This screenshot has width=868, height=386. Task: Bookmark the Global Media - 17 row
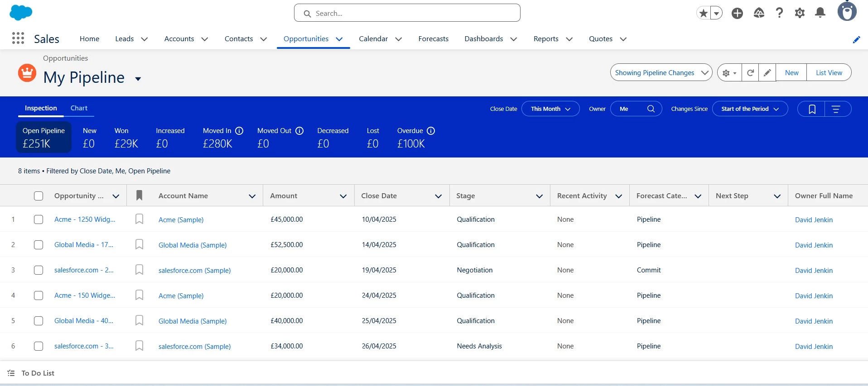(139, 244)
